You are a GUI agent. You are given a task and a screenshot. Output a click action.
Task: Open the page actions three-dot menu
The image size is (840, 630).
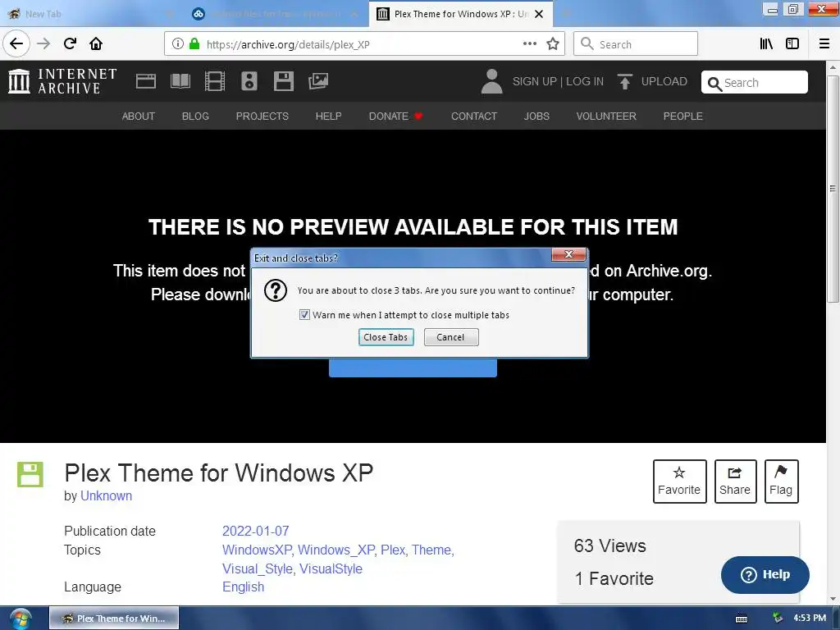tap(529, 44)
